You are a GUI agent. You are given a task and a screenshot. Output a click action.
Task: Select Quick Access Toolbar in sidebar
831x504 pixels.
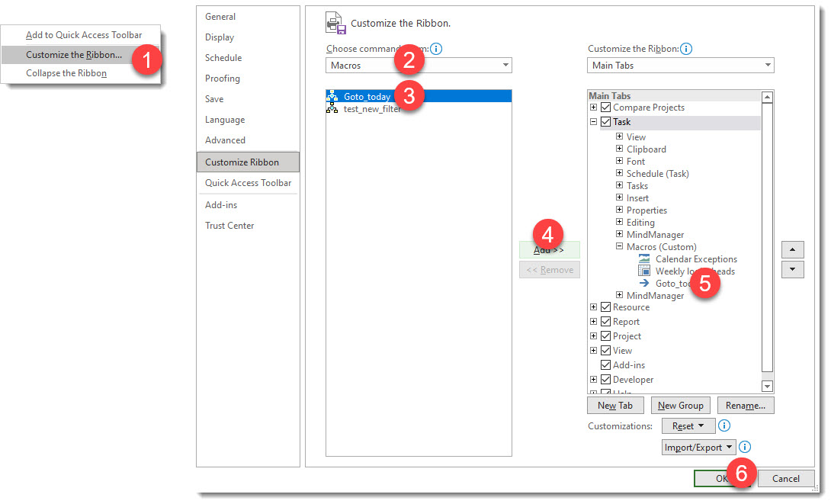click(x=248, y=182)
